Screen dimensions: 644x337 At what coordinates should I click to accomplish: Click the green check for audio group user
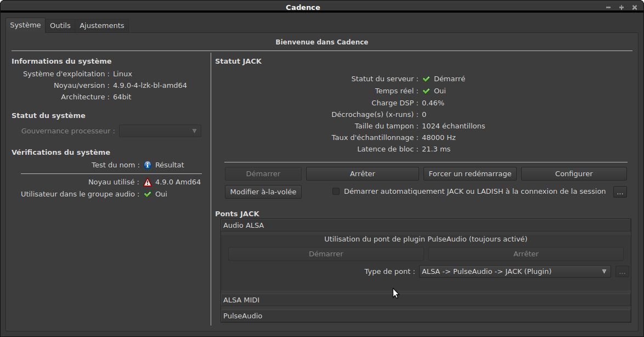tap(148, 194)
